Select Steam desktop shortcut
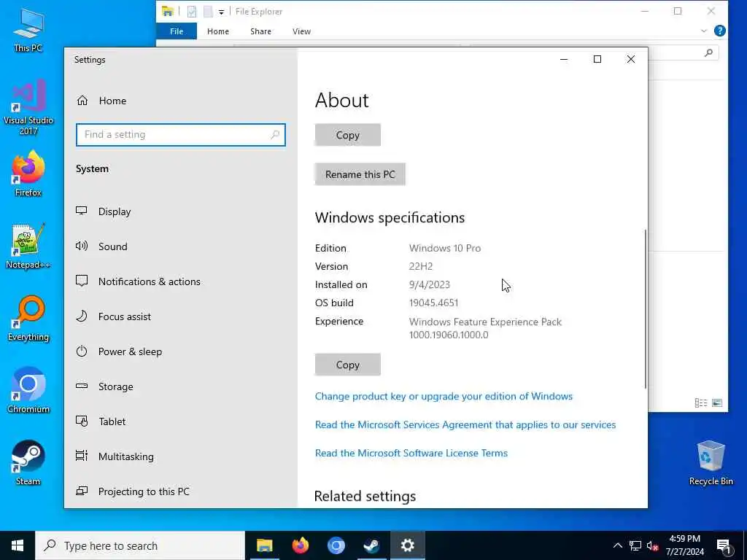747x560 pixels. (28, 462)
